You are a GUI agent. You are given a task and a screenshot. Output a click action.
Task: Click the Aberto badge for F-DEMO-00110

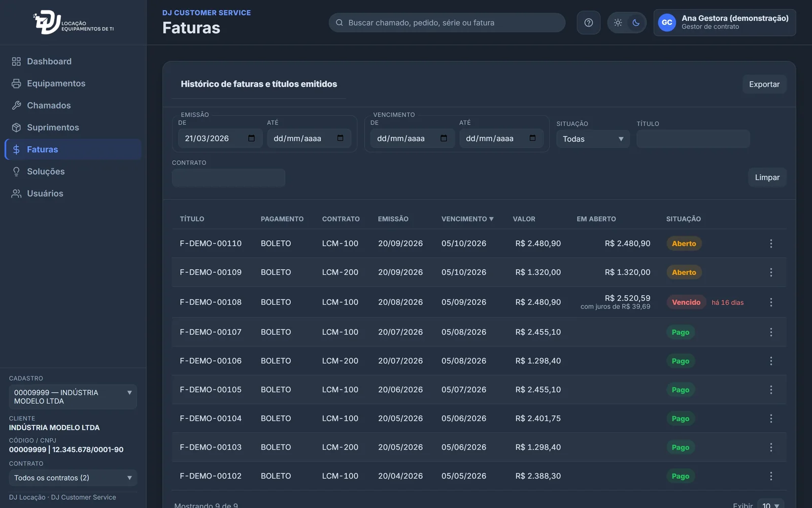pyautogui.click(x=684, y=243)
